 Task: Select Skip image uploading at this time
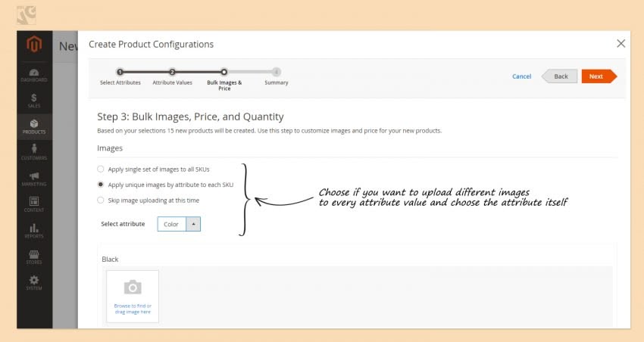[101, 200]
